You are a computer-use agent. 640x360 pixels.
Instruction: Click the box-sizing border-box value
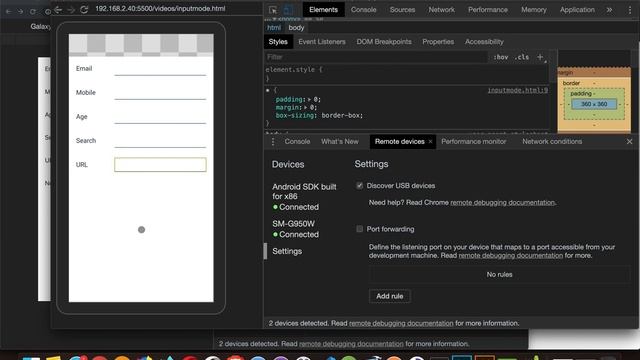342,116
